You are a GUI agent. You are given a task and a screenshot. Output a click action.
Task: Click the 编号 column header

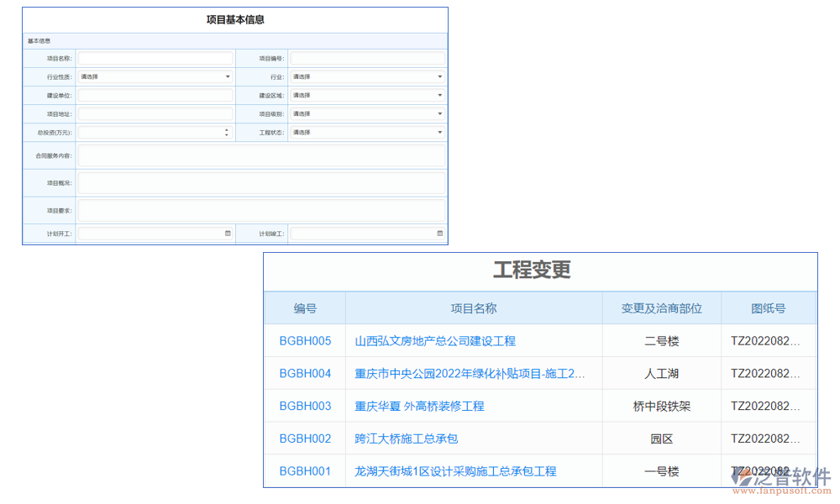pyautogui.click(x=304, y=308)
